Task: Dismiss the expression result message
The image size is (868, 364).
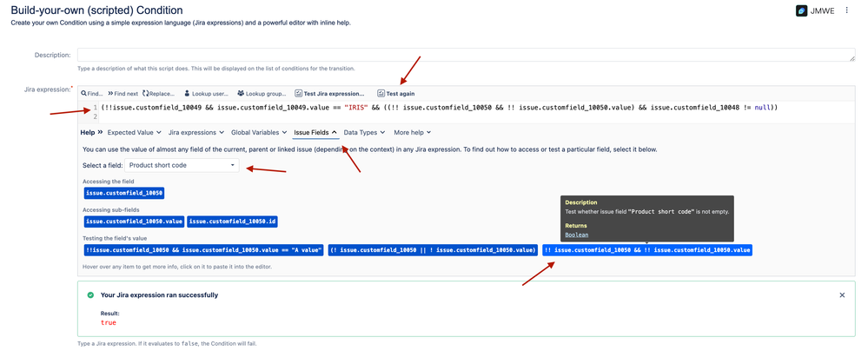Action: pos(842,295)
